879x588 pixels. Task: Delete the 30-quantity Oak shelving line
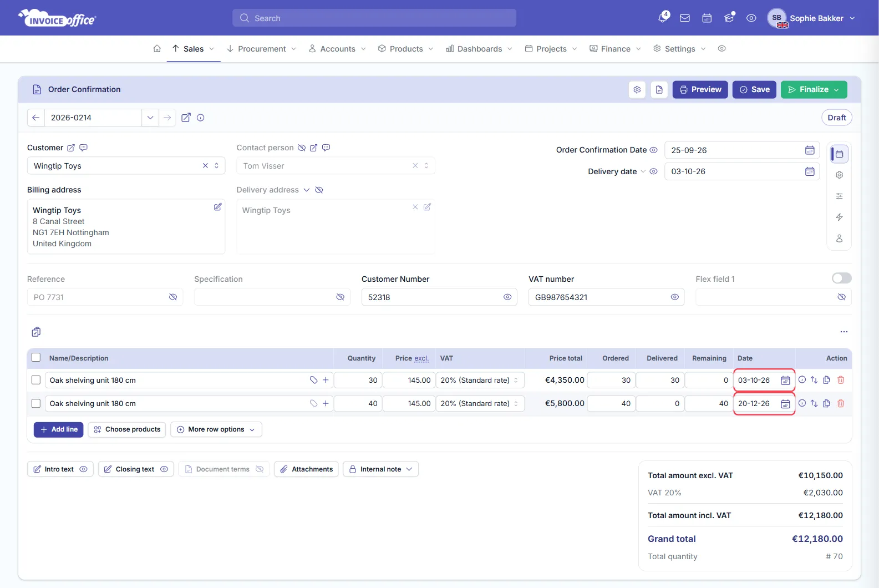pyautogui.click(x=841, y=380)
